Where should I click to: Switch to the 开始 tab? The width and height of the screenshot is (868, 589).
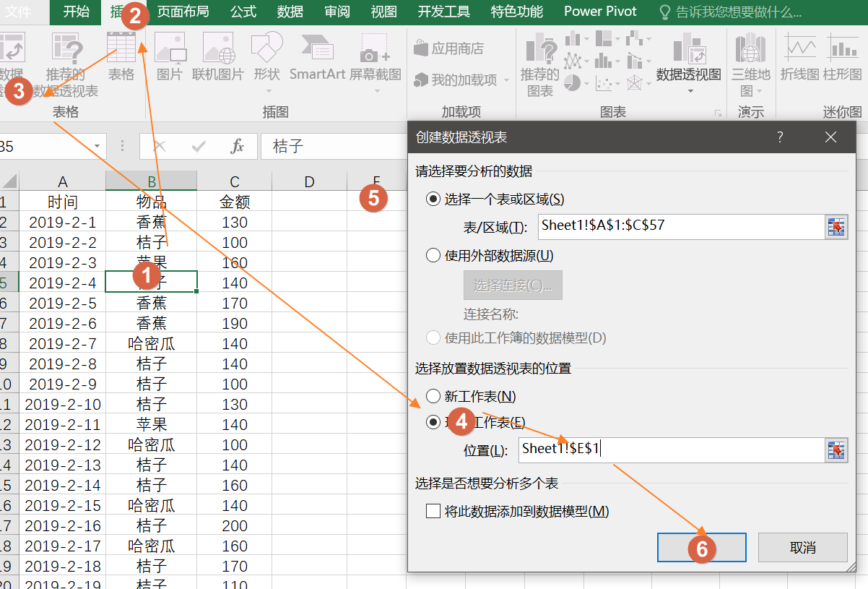tap(77, 12)
